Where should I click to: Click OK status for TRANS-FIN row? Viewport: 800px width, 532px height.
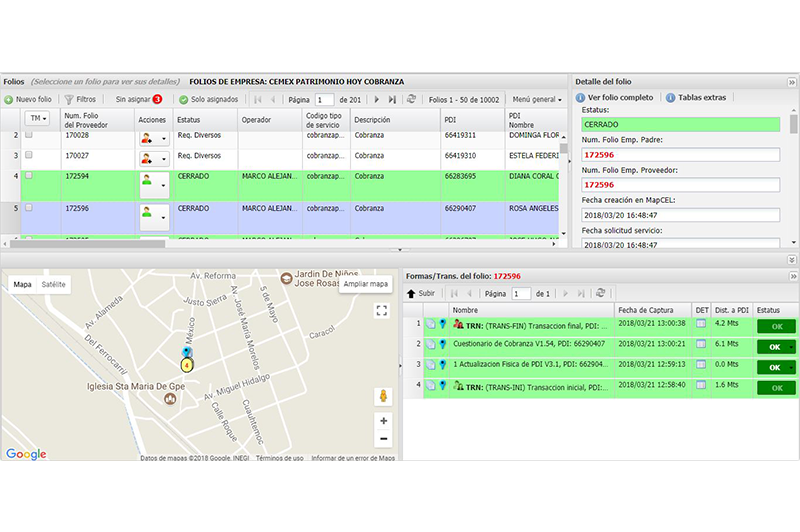tap(776, 326)
